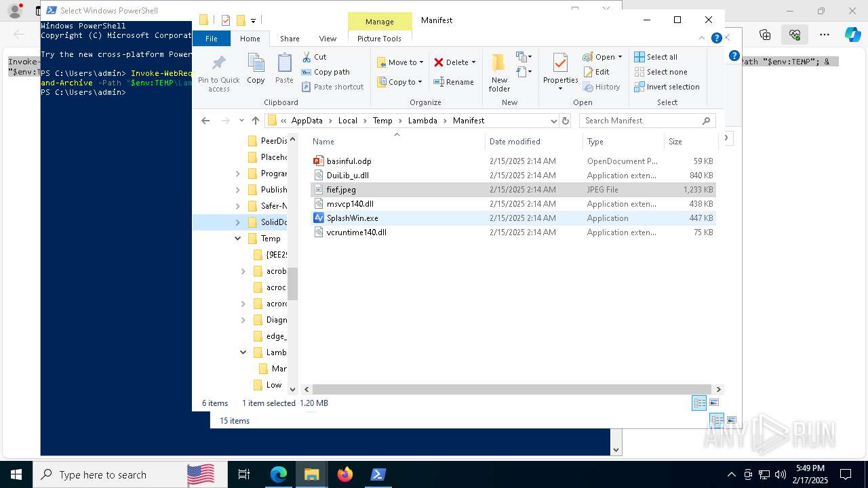Click the Search Manifest field
This screenshot has height=488, width=868.
coord(648,121)
